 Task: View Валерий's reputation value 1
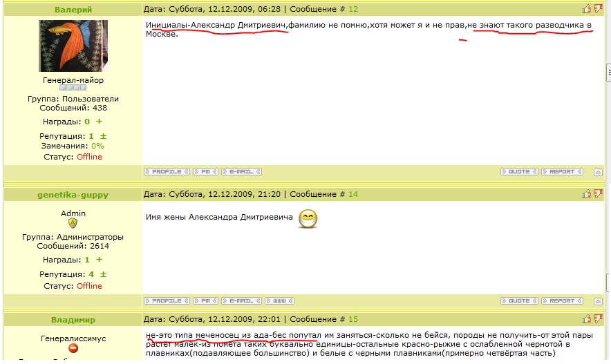click(x=91, y=136)
